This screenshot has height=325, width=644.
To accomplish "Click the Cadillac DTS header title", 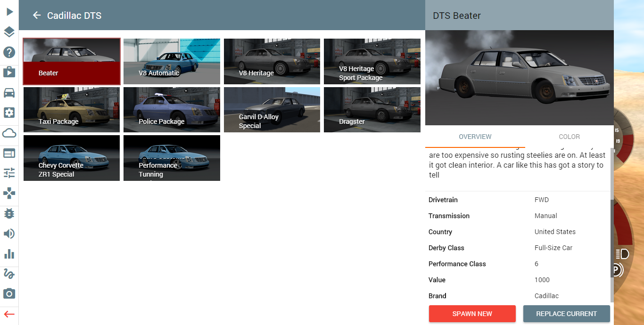I will tap(74, 16).
